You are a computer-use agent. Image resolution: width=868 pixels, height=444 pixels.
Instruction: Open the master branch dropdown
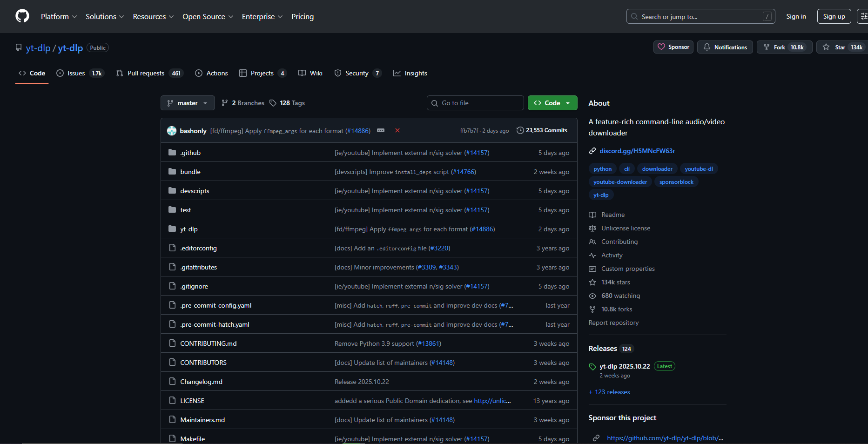point(188,103)
